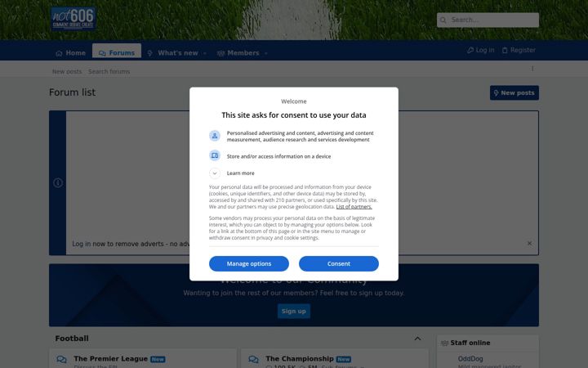Click the Sign up button
588x368 pixels.
pos(294,311)
